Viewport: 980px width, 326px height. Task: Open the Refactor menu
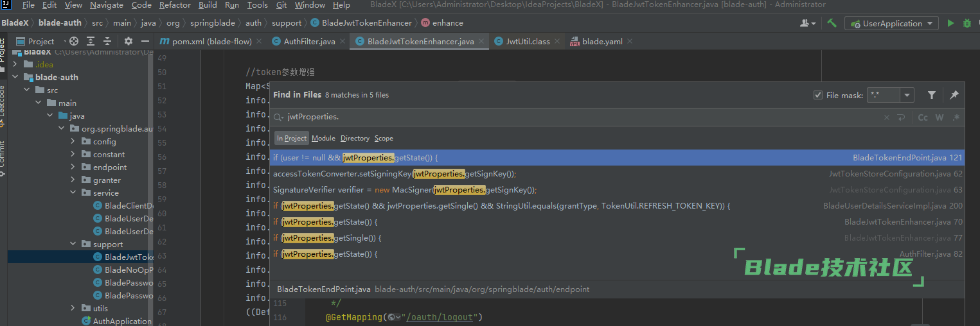[175, 5]
